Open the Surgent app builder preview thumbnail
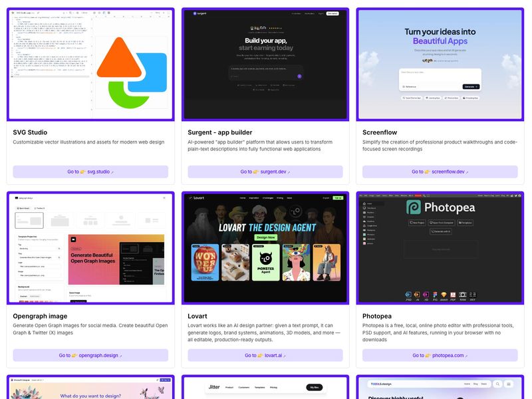This screenshot has width=532, height=399. 265,65
